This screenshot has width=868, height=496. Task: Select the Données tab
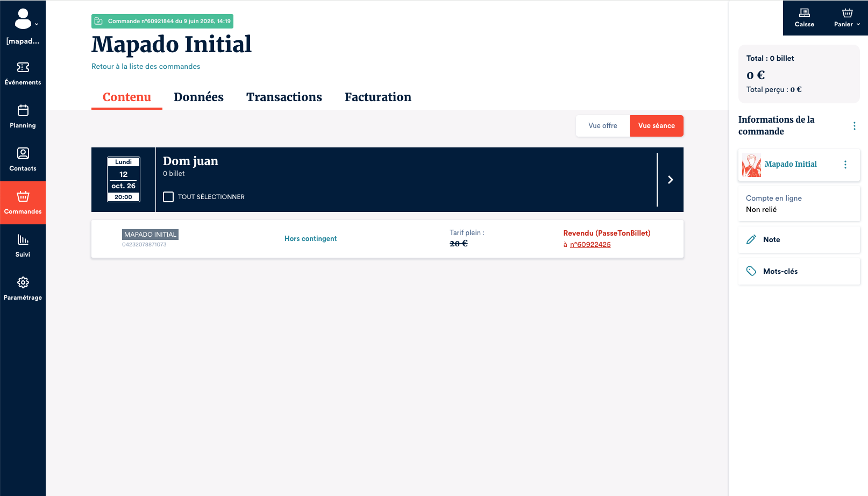[198, 97]
